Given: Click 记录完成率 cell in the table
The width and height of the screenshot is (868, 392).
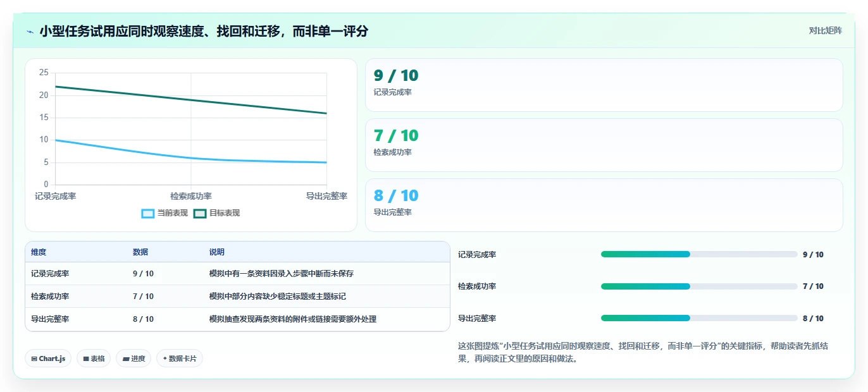Looking at the screenshot, I should (x=50, y=274).
